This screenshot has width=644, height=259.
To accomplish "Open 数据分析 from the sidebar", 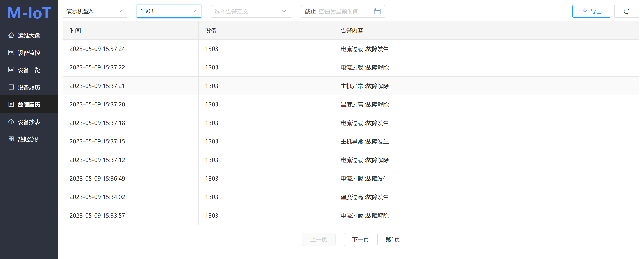I will pos(29,139).
